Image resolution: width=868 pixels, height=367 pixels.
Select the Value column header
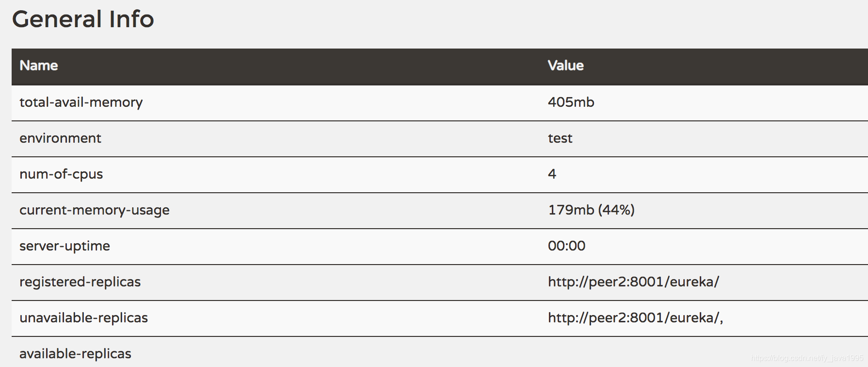[x=565, y=66]
